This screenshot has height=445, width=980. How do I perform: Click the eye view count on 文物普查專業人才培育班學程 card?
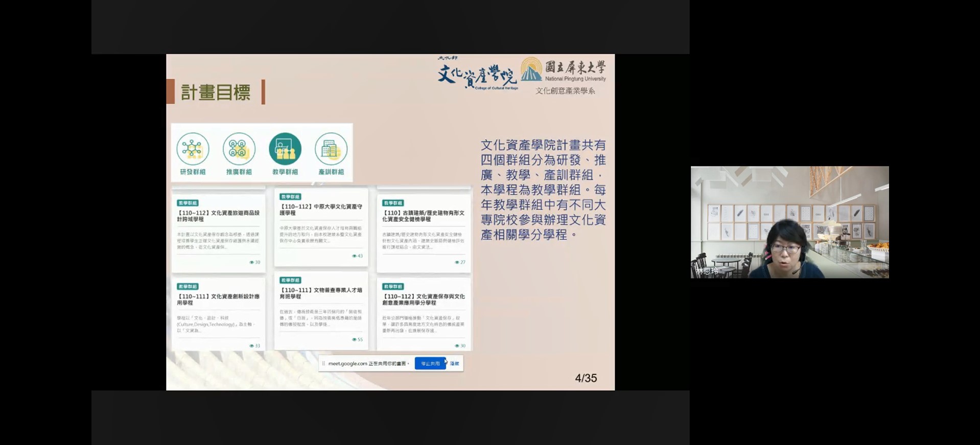[357, 339]
